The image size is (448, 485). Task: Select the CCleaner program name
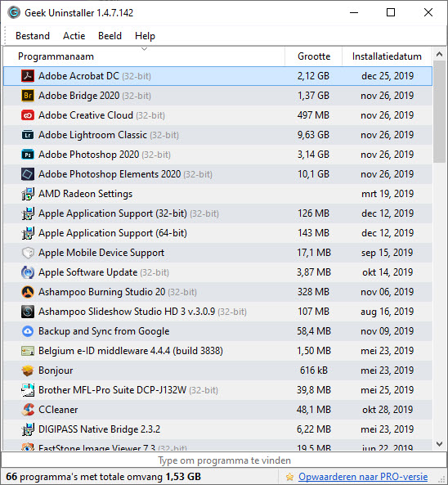[x=58, y=410]
